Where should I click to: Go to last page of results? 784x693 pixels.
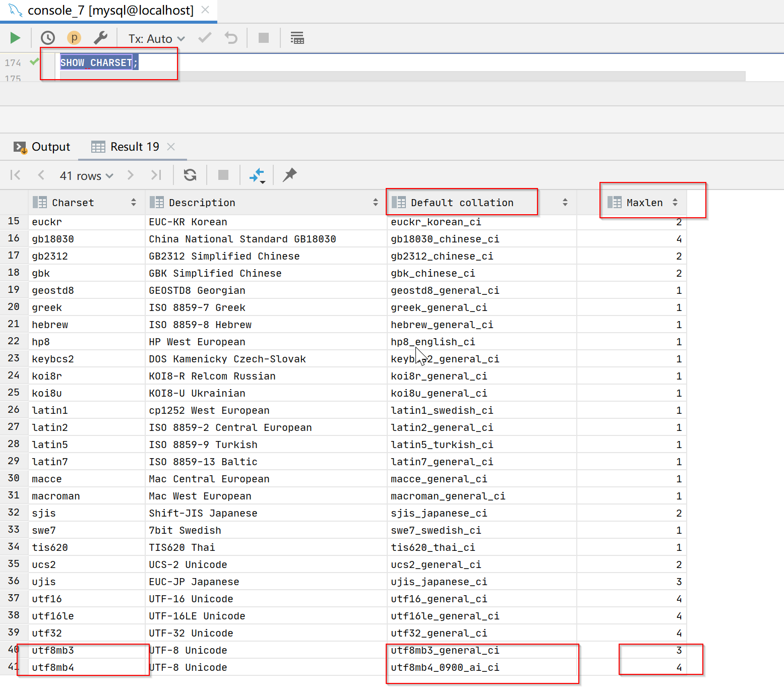click(x=156, y=175)
